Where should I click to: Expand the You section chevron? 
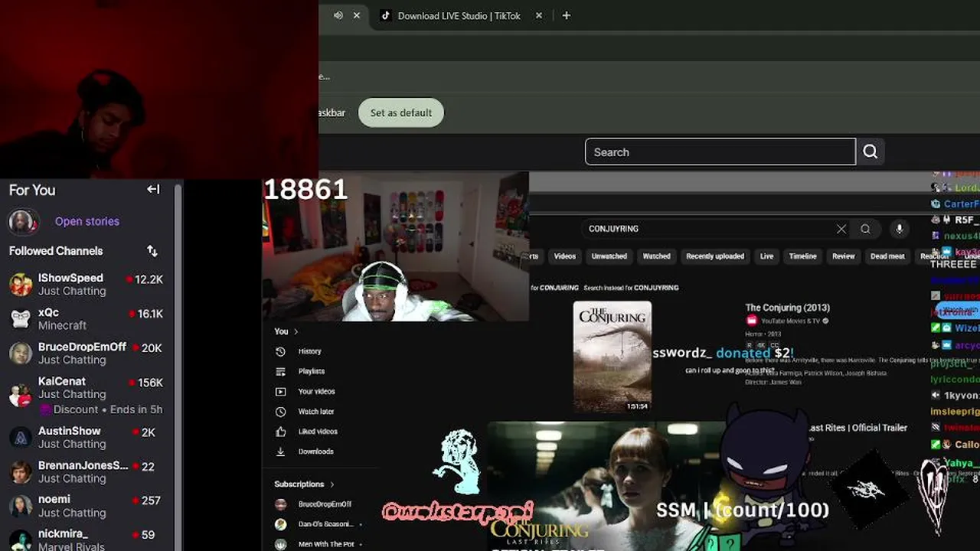pos(296,331)
